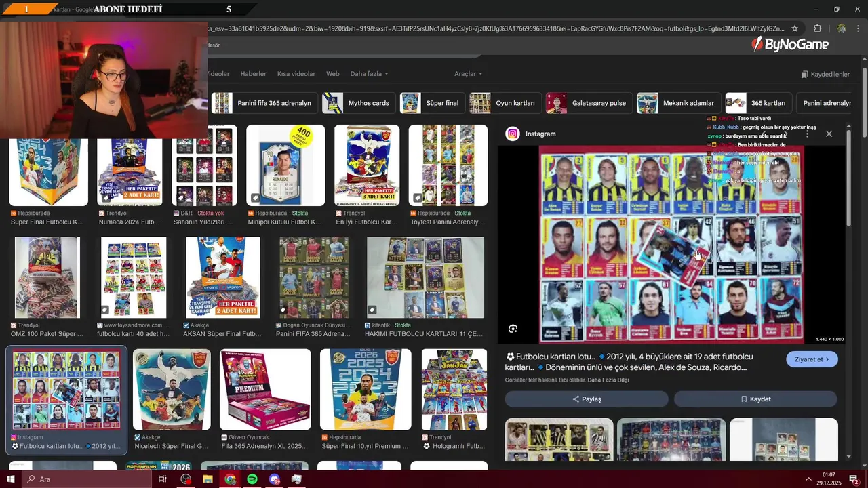Search this image with the Lens icon
Screen dimensions: 868x488
513,329
